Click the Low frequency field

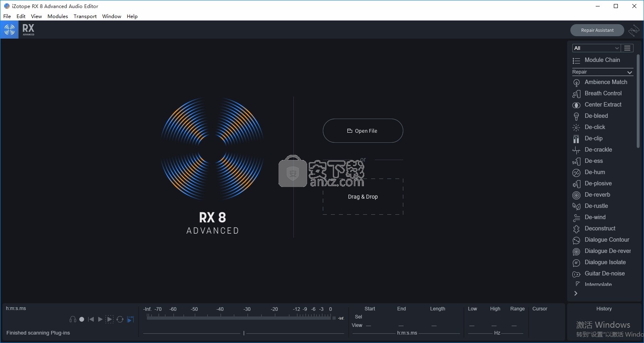pos(472,325)
